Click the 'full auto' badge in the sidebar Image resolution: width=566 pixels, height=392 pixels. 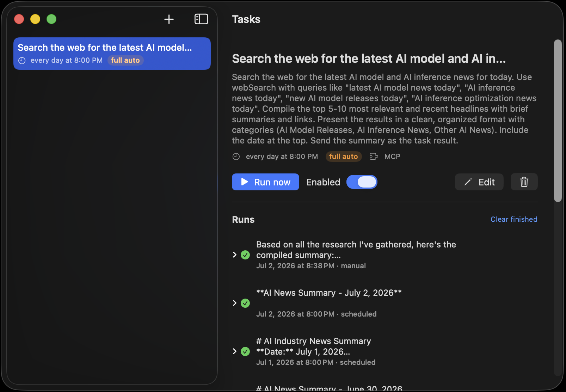click(x=125, y=60)
